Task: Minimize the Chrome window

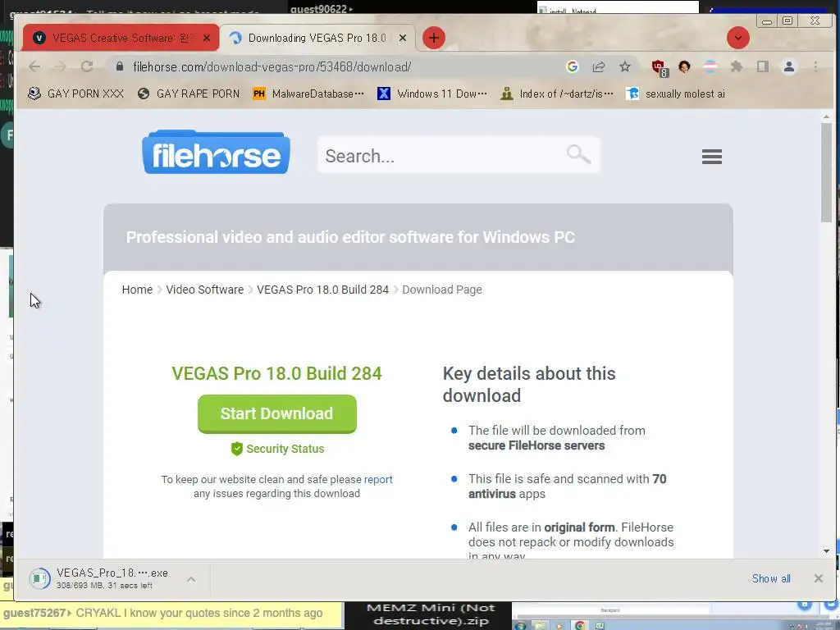Action: click(767, 21)
